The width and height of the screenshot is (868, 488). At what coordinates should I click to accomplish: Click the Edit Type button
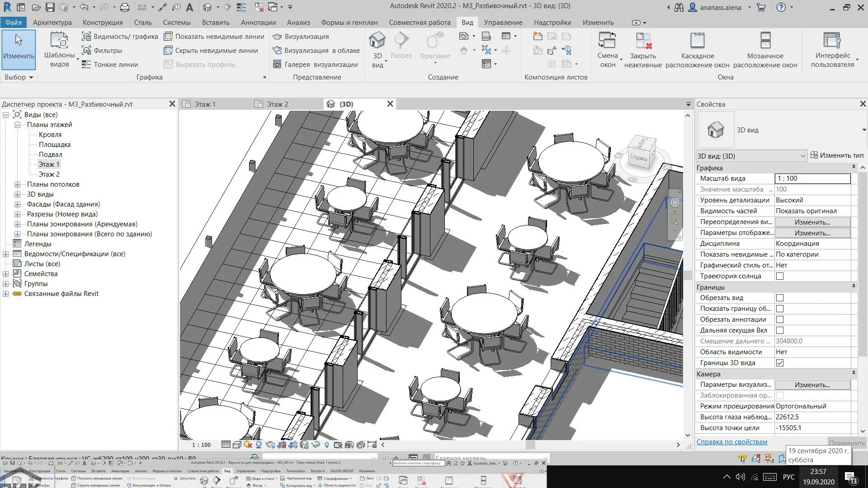[x=837, y=155]
